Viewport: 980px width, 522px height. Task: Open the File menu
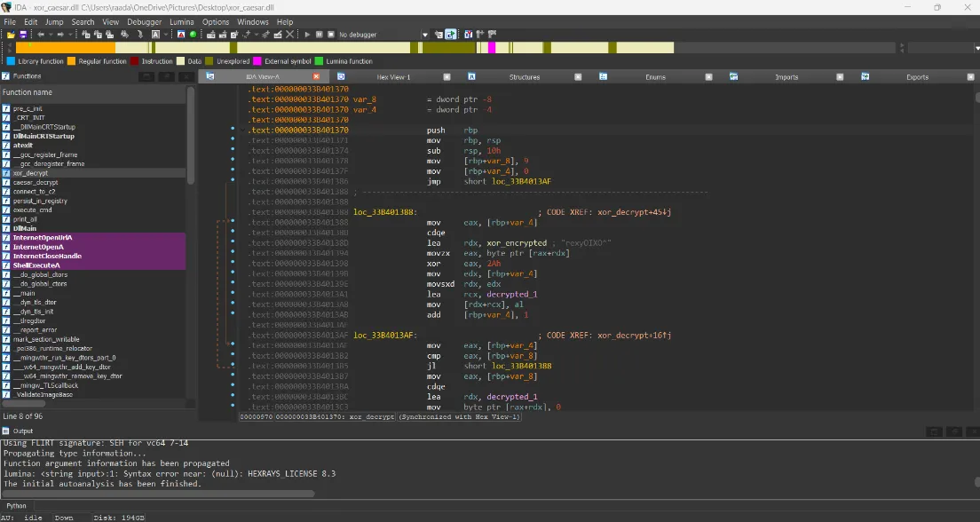(x=10, y=21)
